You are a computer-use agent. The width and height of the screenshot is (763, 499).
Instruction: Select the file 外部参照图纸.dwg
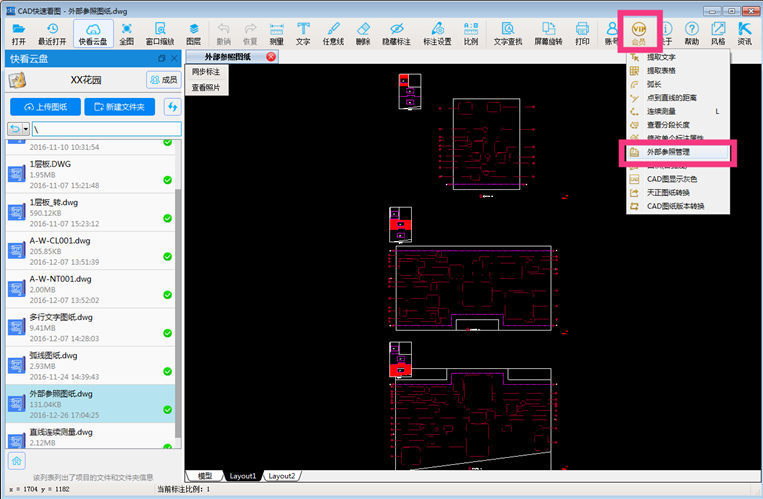pyautogui.click(x=91, y=404)
